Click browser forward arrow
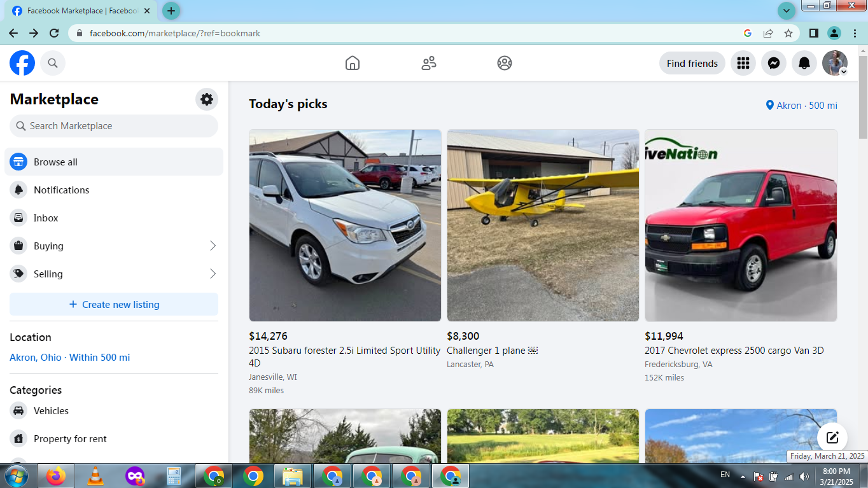 [x=34, y=33]
